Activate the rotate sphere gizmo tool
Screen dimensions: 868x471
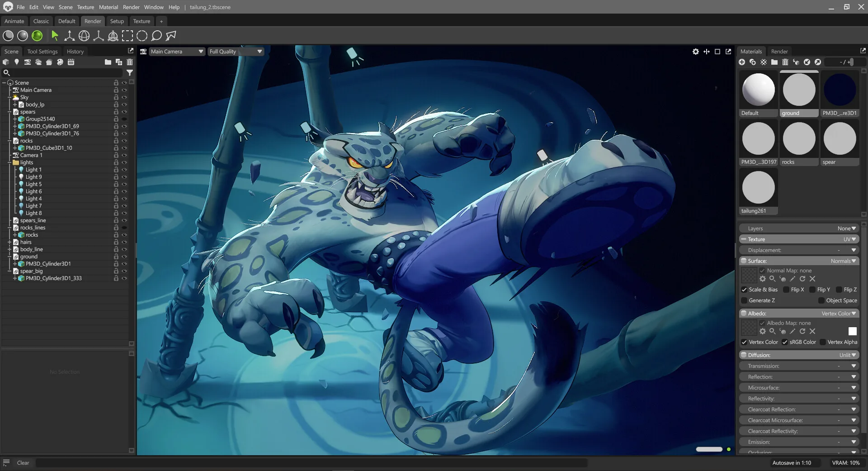pos(84,36)
